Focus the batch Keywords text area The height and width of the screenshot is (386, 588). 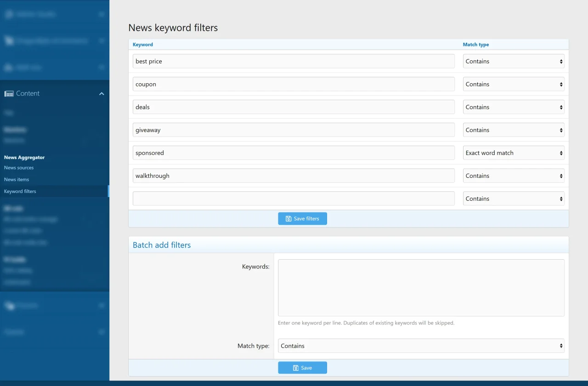(421, 288)
